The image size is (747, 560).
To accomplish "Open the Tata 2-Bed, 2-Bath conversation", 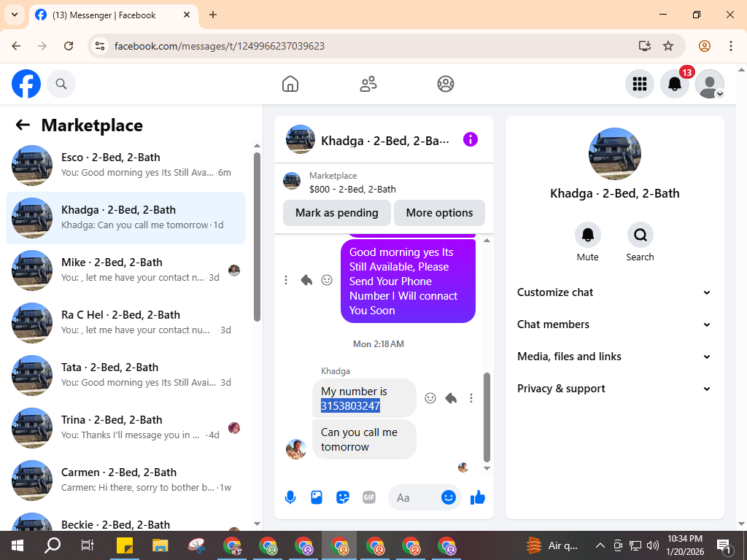I will point(125,376).
